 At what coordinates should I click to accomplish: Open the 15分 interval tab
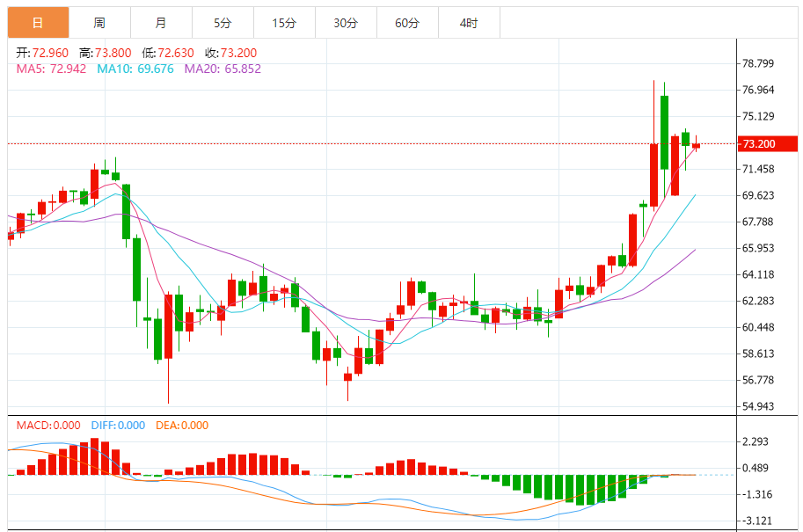click(284, 23)
